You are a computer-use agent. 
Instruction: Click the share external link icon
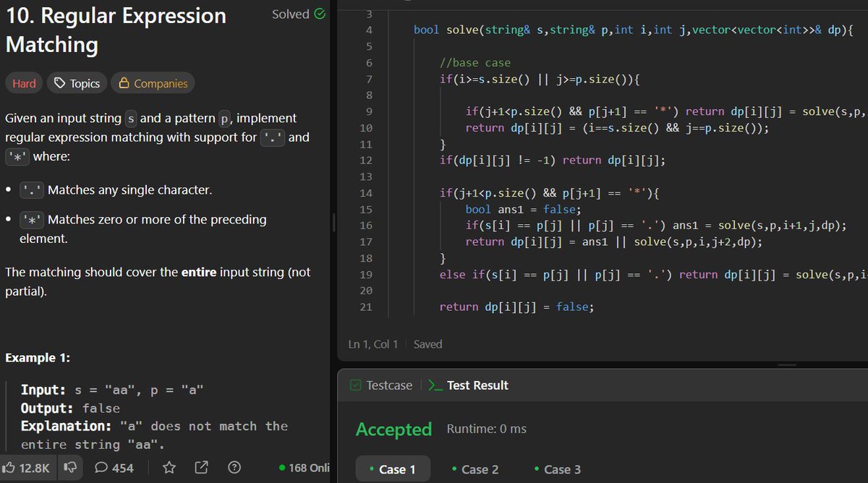[202, 468]
